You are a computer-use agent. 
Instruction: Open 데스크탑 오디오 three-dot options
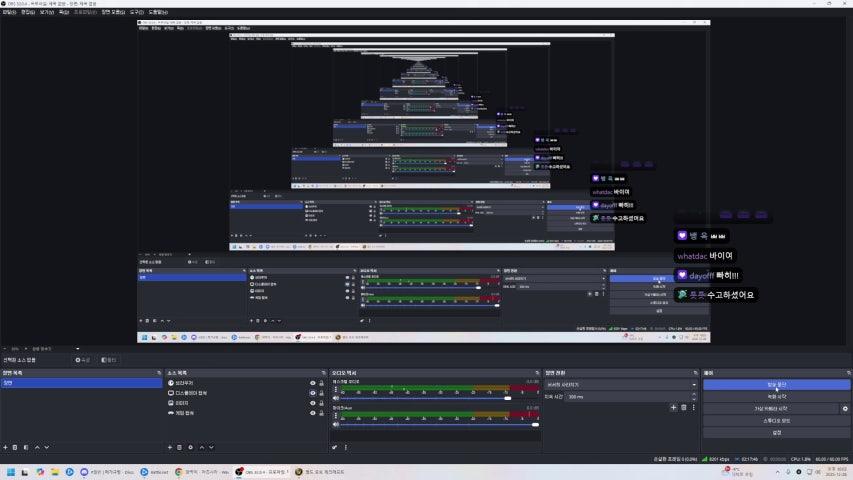click(336, 390)
